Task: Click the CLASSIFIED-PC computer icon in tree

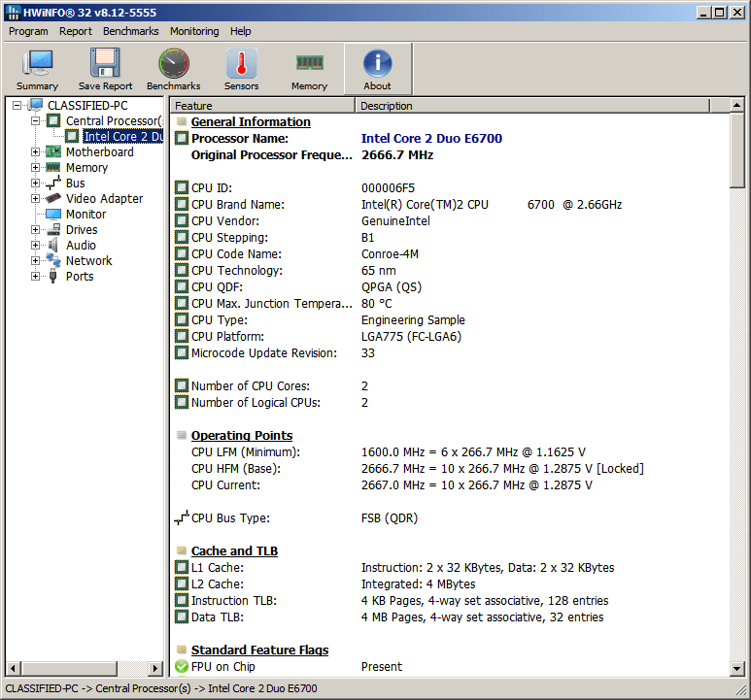Action: pyautogui.click(x=35, y=105)
